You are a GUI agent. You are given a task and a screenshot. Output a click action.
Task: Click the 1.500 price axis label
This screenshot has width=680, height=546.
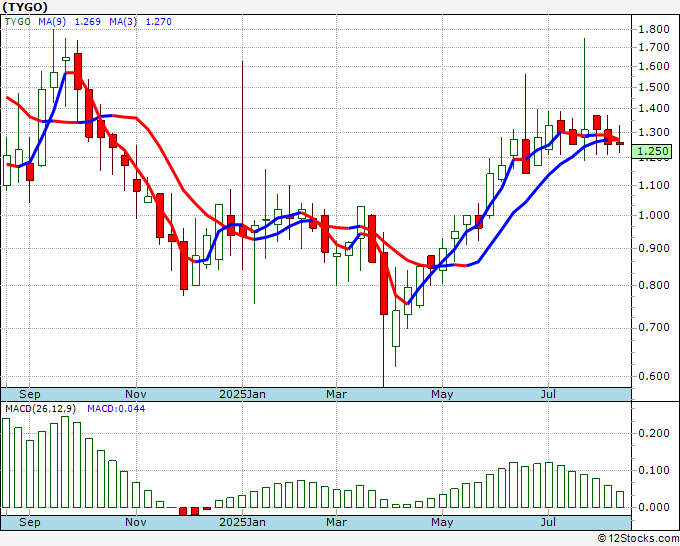pos(654,87)
